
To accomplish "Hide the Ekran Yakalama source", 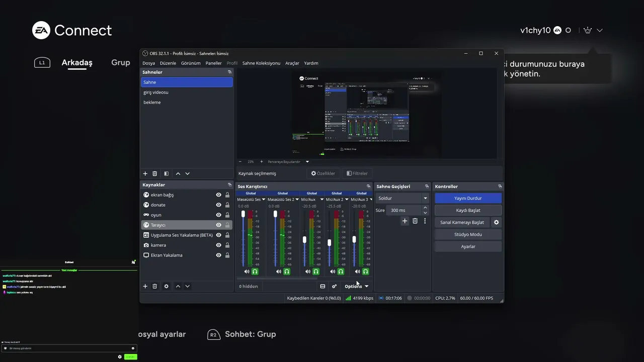I will click(219, 255).
